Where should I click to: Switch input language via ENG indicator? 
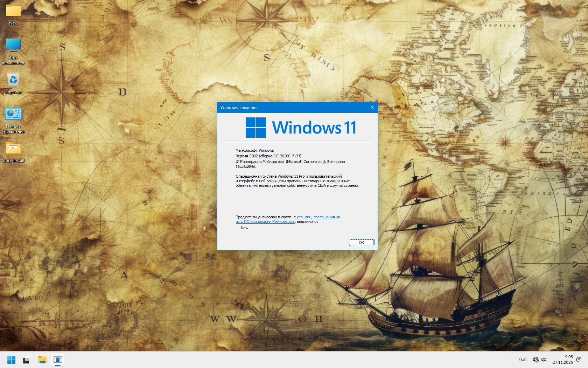point(522,360)
